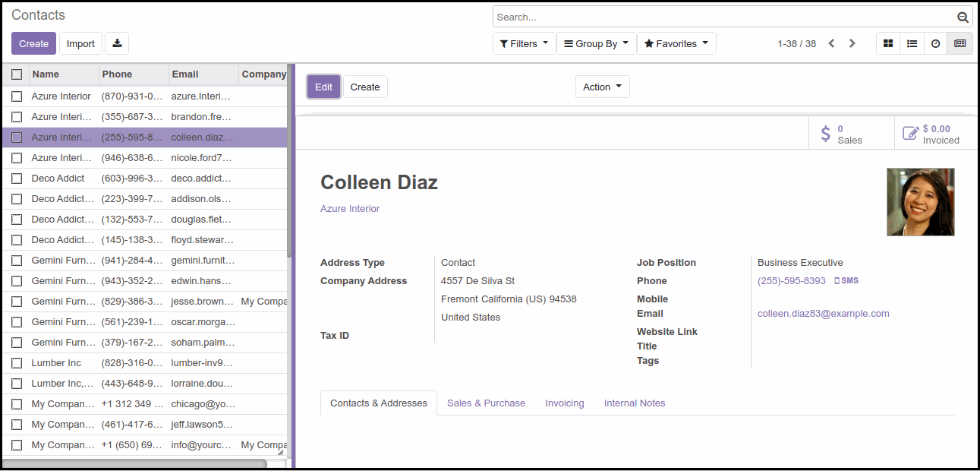
Task: Select row with lumber-inv9 email
Action: click(x=144, y=363)
